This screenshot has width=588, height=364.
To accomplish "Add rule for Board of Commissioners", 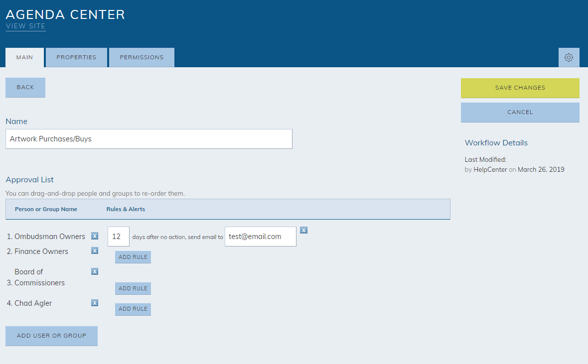I will click(x=133, y=288).
